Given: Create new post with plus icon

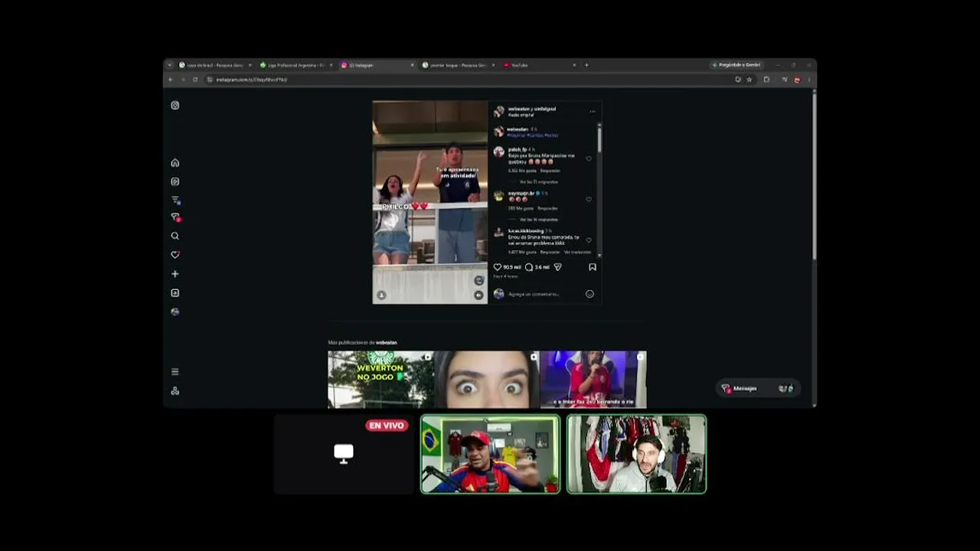Looking at the screenshot, I should (175, 274).
